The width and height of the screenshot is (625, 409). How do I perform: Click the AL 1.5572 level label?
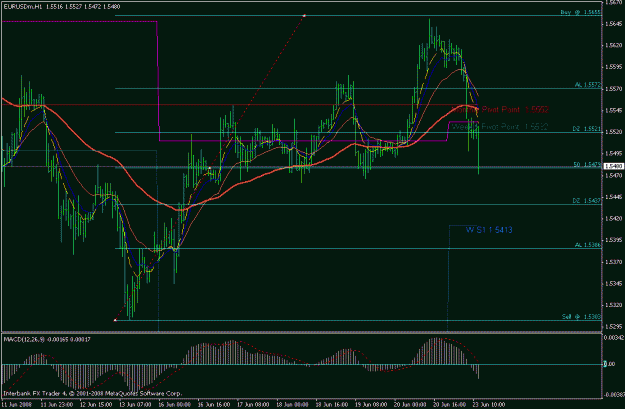click(x=588, y=85)
